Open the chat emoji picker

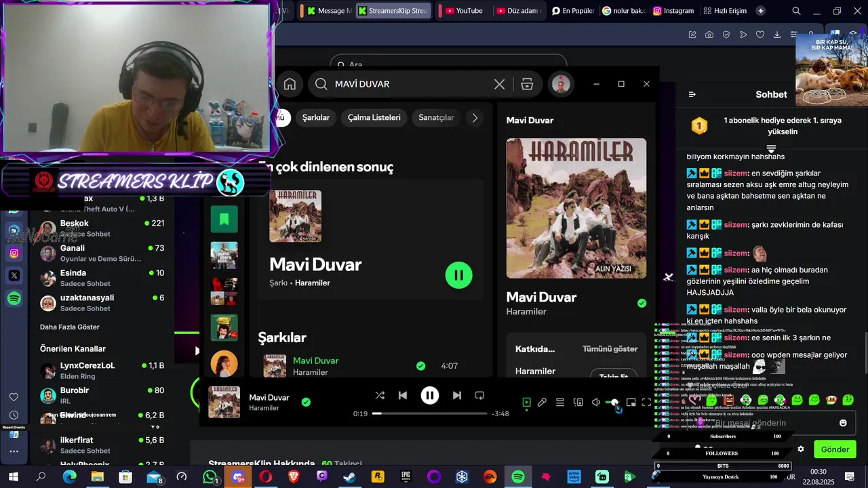point(843,423)
